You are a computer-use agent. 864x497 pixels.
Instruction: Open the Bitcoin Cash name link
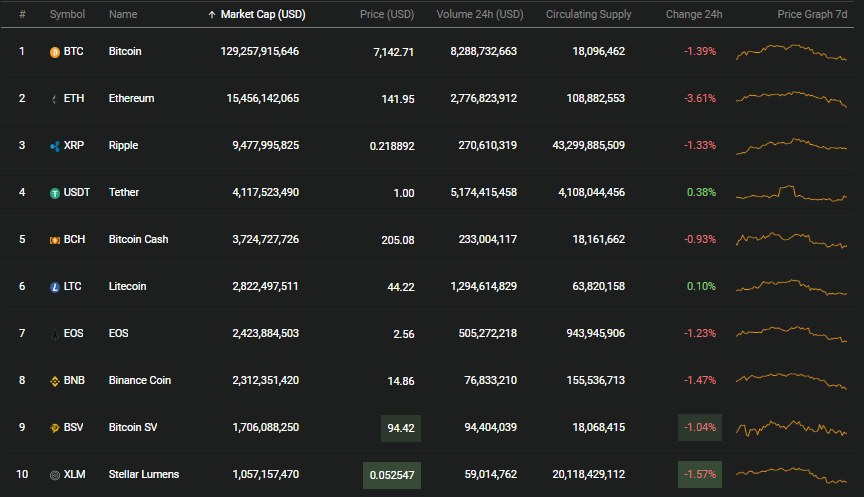click(x=138, y=239)
